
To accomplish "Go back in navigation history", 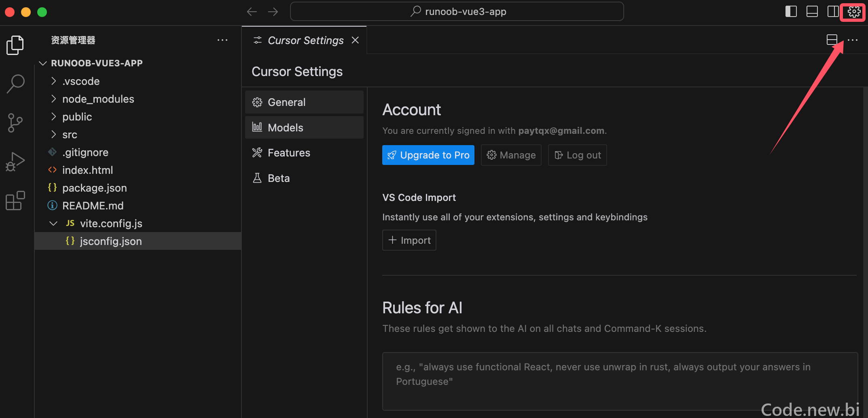I will tap(252, 12).
